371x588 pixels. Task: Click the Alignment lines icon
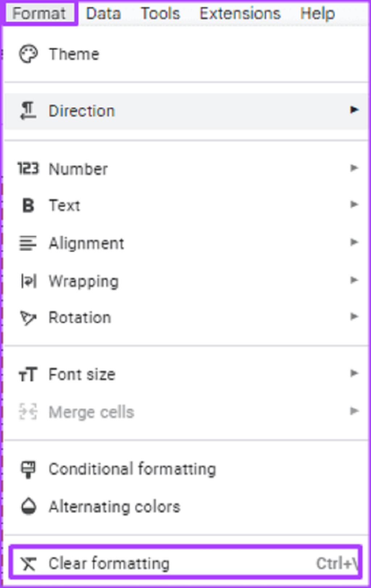click(x=28, y=243)
